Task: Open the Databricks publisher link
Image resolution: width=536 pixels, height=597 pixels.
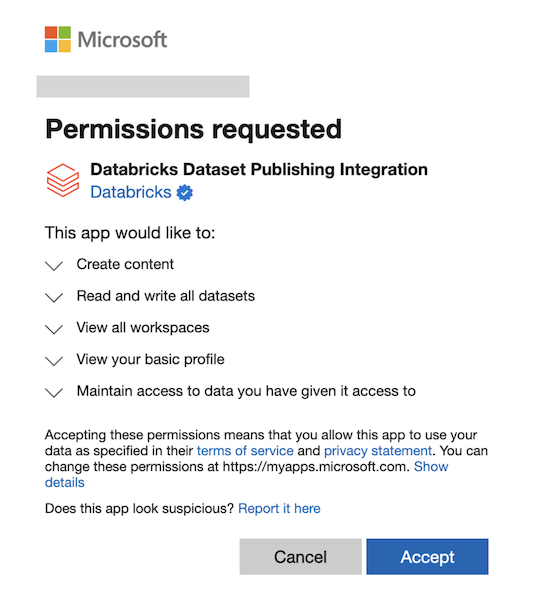Action: click(x=131, y=192)
